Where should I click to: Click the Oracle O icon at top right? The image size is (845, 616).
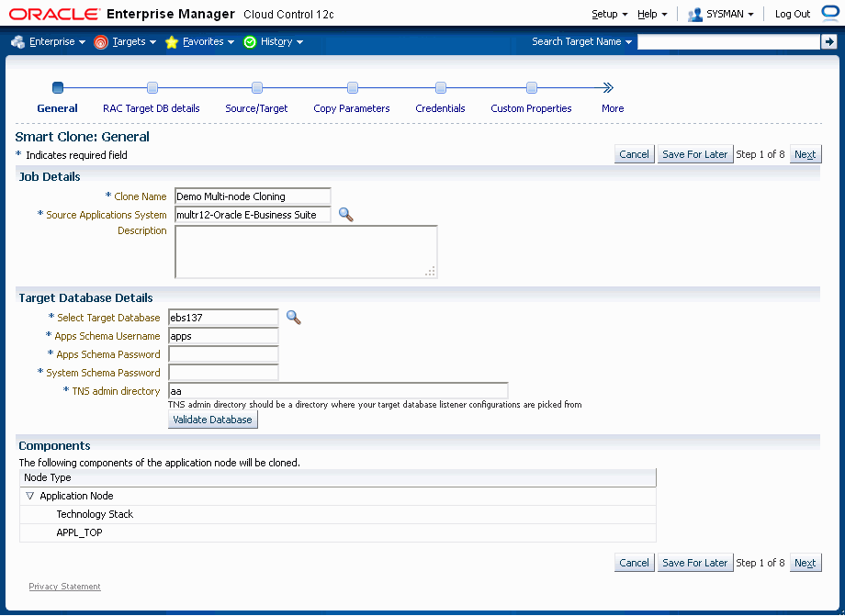point(831,13)
